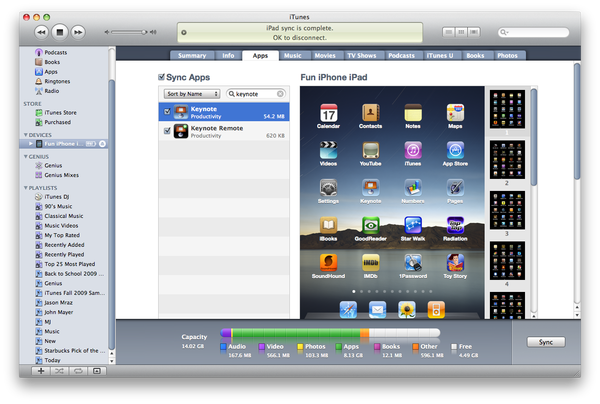
Task: Eject the Fun iPhone device
Action: click(102, 144)
